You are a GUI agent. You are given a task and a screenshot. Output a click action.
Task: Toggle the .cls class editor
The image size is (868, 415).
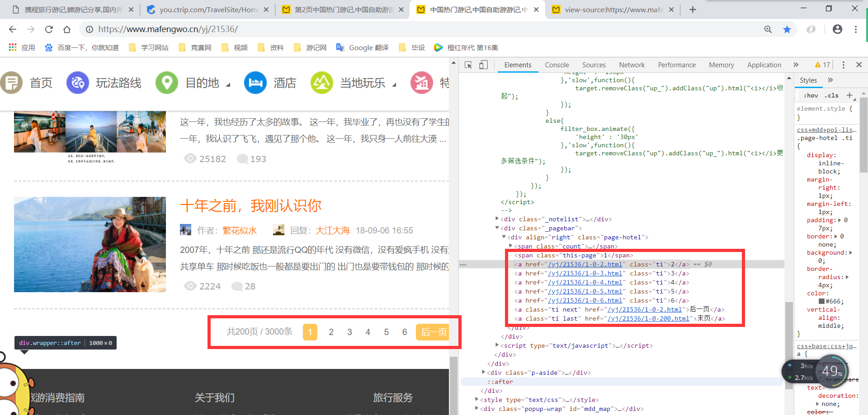[831, 95]
